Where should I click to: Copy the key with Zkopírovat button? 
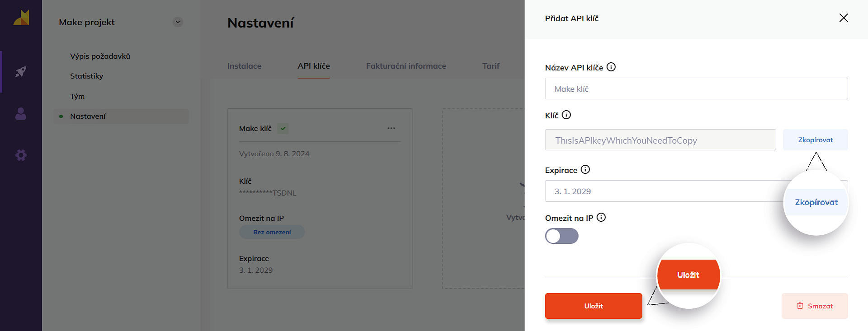(815, 140)
